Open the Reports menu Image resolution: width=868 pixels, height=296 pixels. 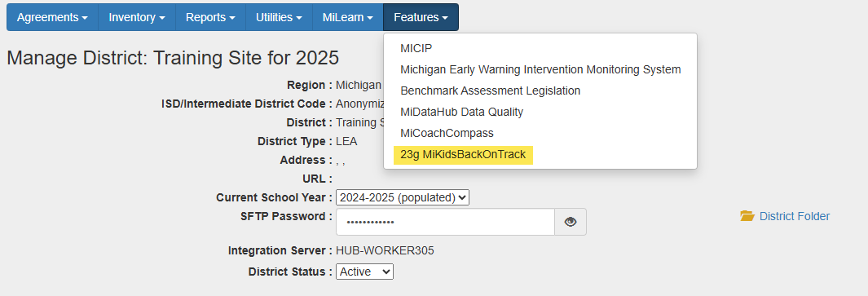[x=210, y=17]
